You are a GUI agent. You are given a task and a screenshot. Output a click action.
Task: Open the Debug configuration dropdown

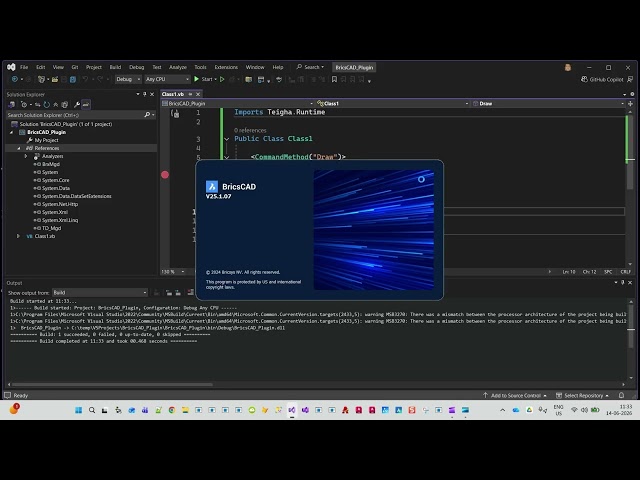pos(128,79)
